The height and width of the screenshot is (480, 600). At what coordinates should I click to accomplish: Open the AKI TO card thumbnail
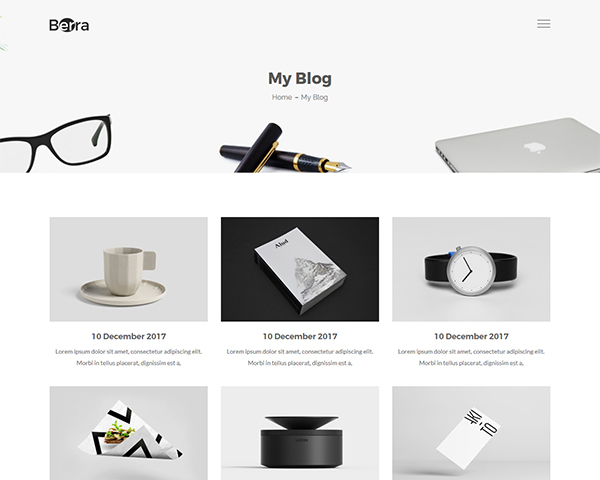pos(471,433)
